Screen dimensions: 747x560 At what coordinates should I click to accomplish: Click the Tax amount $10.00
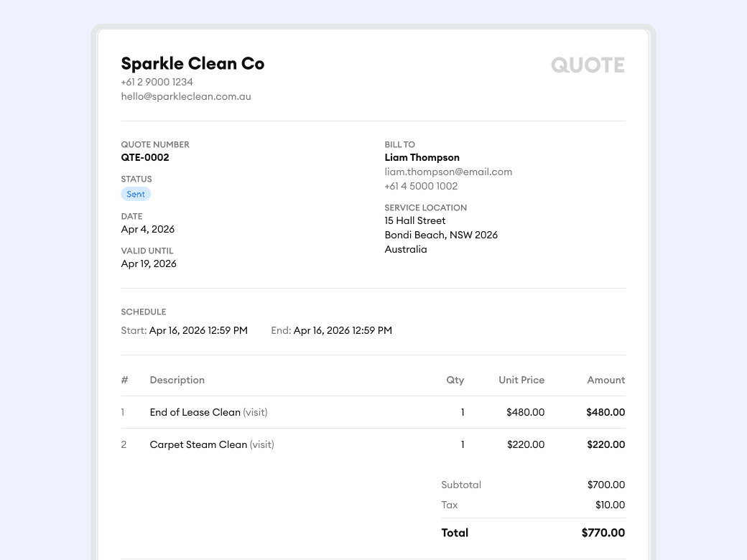(610, 505)
